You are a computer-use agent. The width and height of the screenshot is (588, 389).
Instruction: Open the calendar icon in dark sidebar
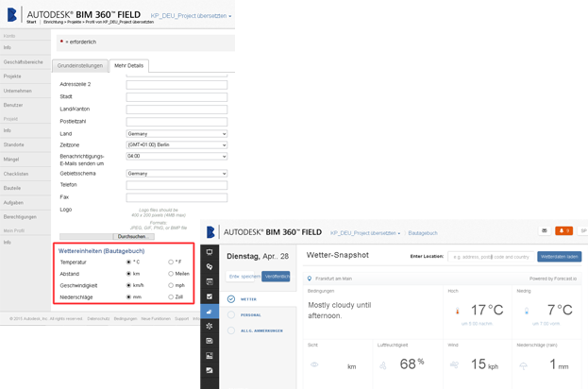(x=210, y=281)
